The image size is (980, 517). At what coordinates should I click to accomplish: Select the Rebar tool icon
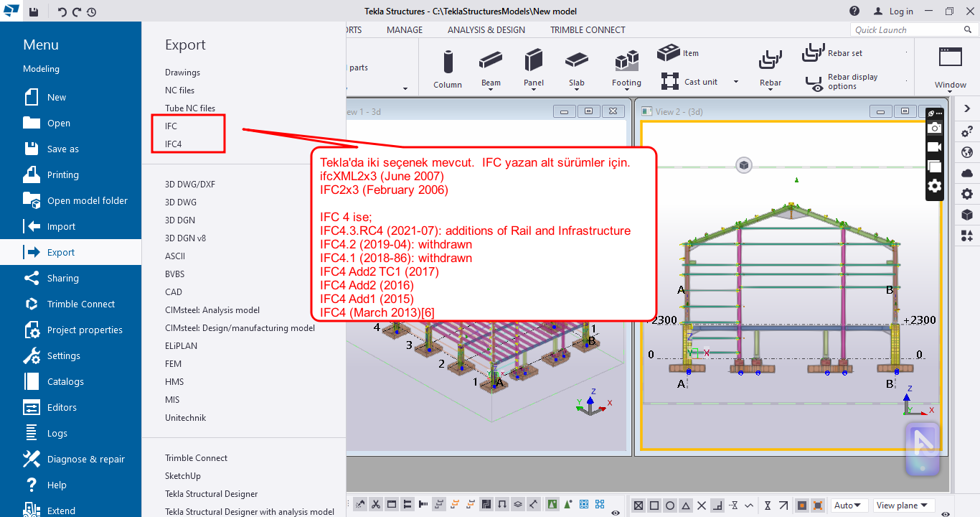tap(771, 60)
